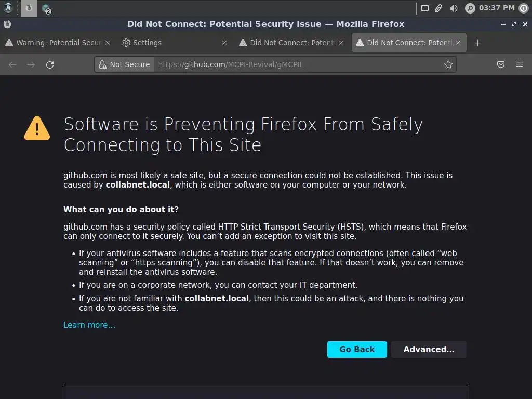Viewport: 532px width, 399px height.
Task: Reload the current page
Action: coord(50,64)
